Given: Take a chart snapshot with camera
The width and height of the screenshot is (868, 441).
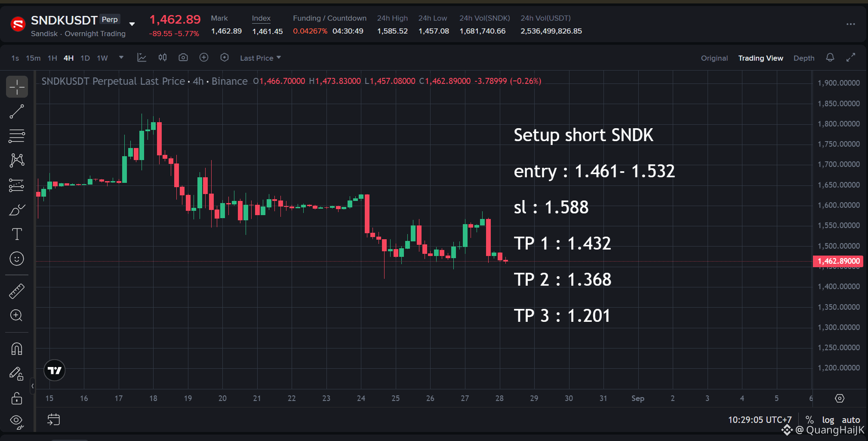Looking at the screenshot, I should pos(183,58).
